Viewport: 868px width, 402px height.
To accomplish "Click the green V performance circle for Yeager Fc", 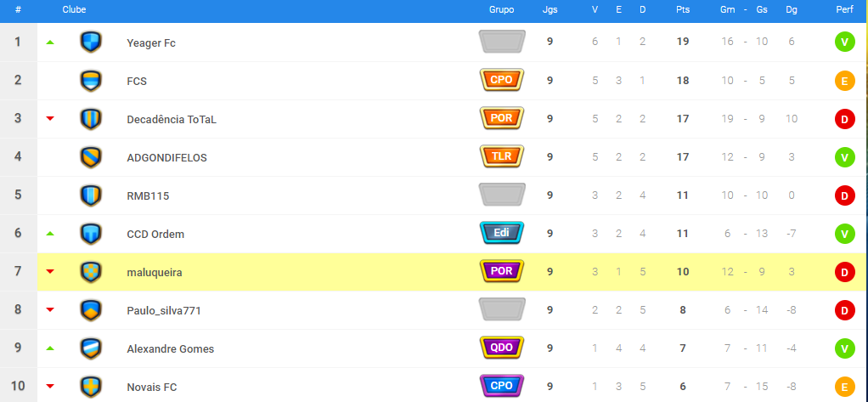I will [x=845, y=42].
